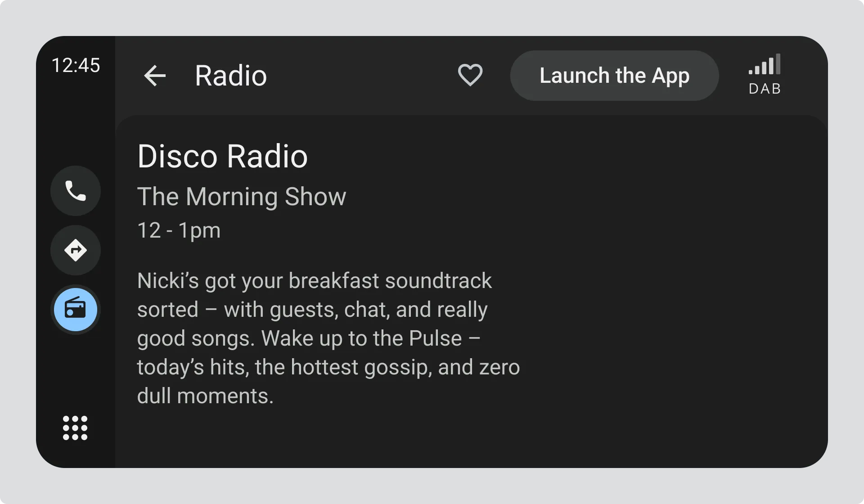Tap the 'Wake up to the Pulse' text

pyautogui.click(x=362, y=338)
